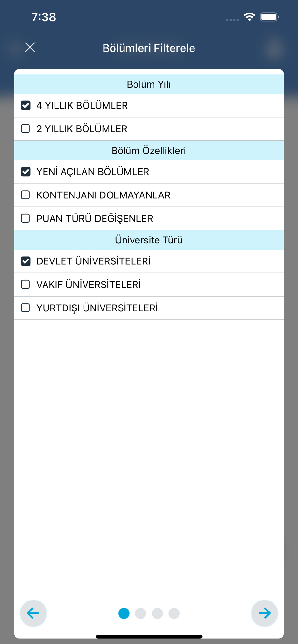This screenshot has height=644, width=298.
Task: Tap the battery status icon
Action: coord(269,17)
